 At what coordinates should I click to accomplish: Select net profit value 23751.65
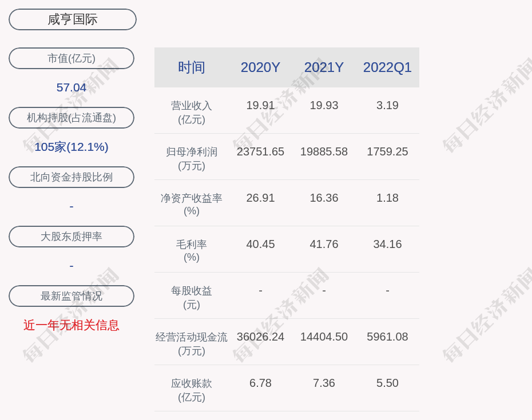[260, 151]
